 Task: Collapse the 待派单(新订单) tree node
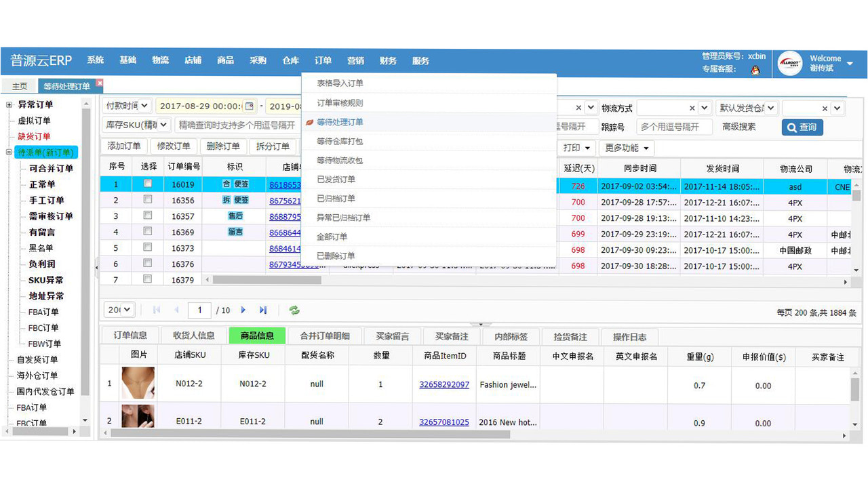coord(9,152)
